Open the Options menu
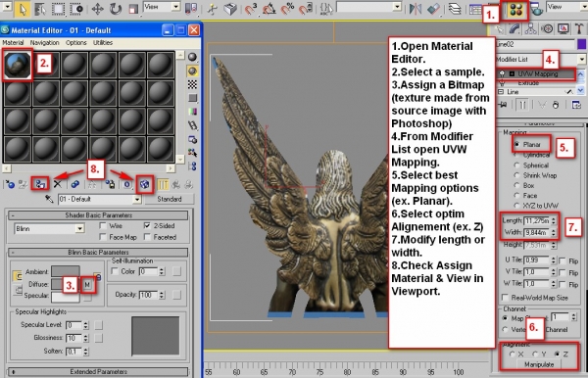This screenshot has height=378, width=588. (x=76, y=43)
